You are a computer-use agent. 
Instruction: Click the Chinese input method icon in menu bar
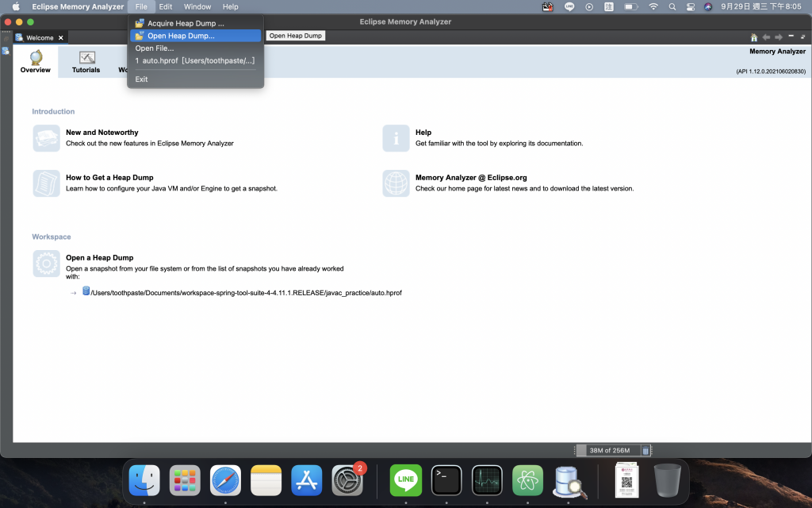(609, 6)
